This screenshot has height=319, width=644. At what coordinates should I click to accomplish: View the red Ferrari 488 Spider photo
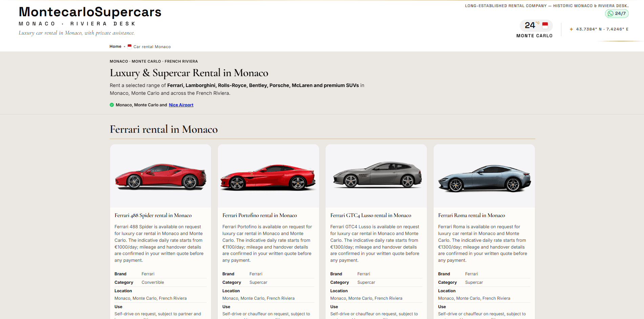point(161,176)
